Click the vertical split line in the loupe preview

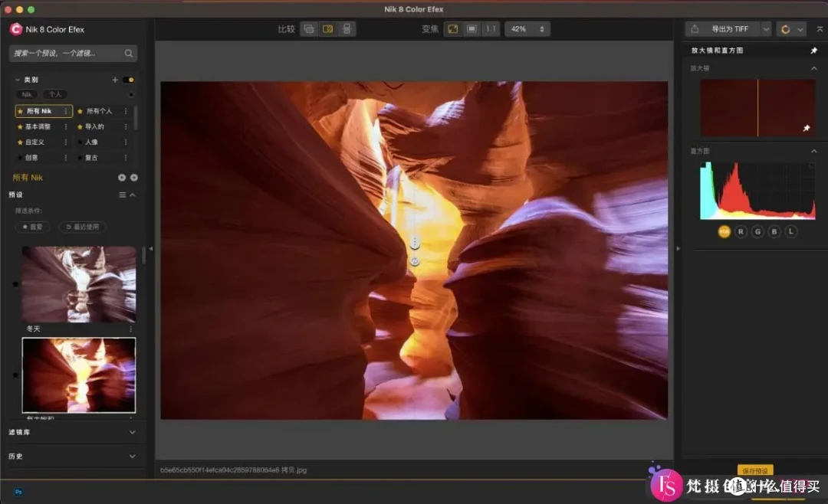click(x=757, y=108)
